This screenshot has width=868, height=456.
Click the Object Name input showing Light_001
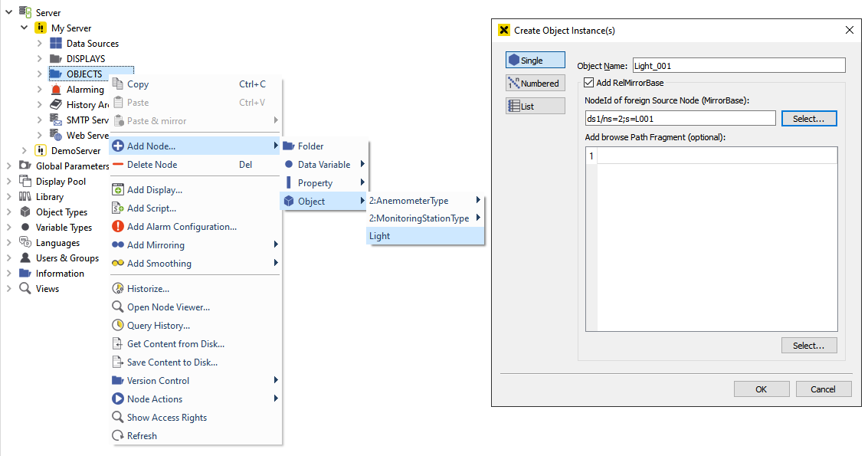(738, 65)
